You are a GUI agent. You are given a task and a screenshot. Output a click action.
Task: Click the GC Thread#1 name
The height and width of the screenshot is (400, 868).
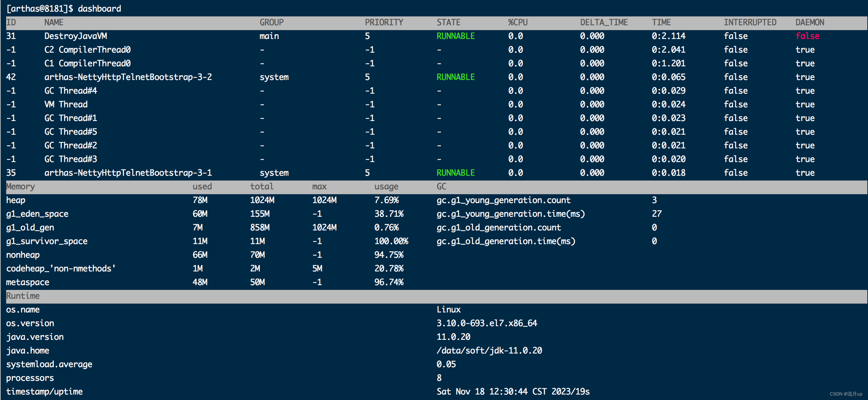[71, 118]
